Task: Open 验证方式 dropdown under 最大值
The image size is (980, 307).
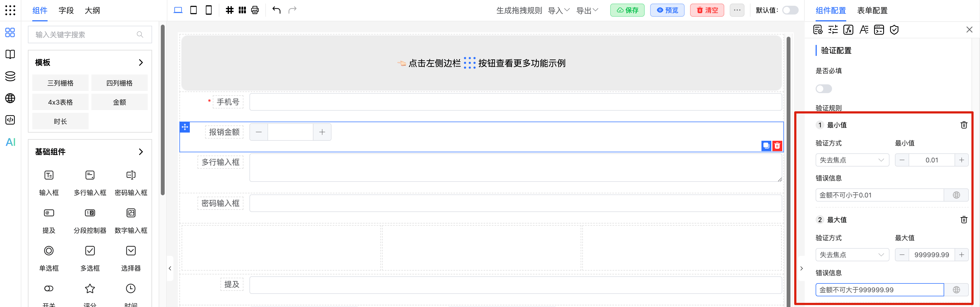Action: click(x=852, y=255)
